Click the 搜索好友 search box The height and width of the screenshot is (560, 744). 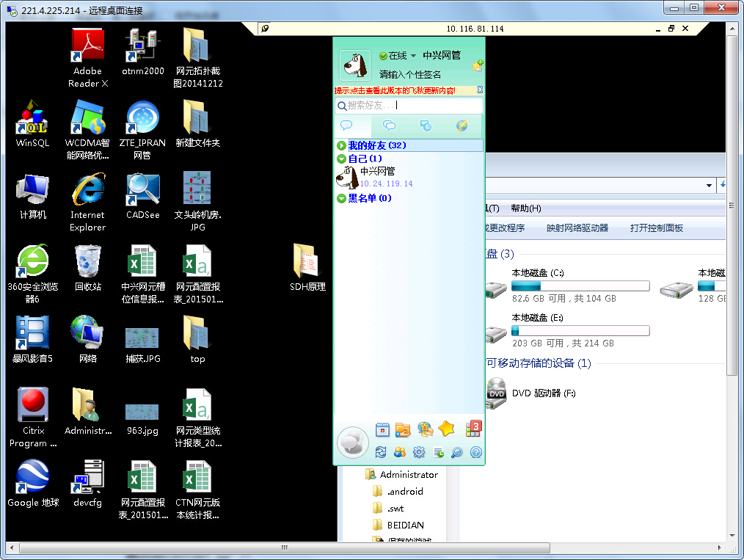[x=409, y=106]
